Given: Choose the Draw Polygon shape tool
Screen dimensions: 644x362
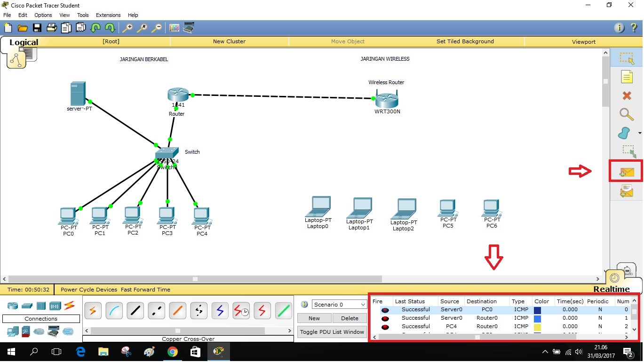Looking at the screenshot, I should coord(624,133).
